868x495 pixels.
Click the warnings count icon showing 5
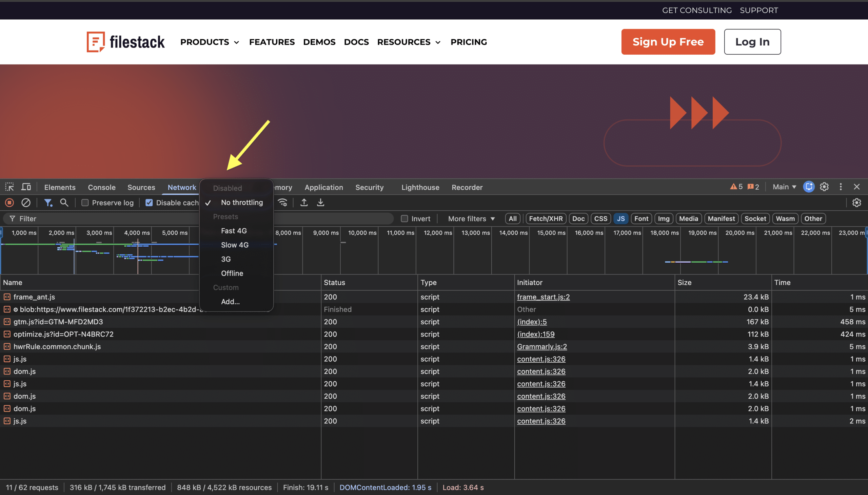tap(736, 187)
